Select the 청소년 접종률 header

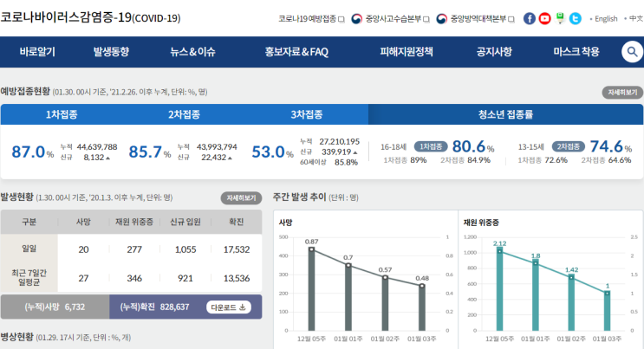click(x=505, y=114)
